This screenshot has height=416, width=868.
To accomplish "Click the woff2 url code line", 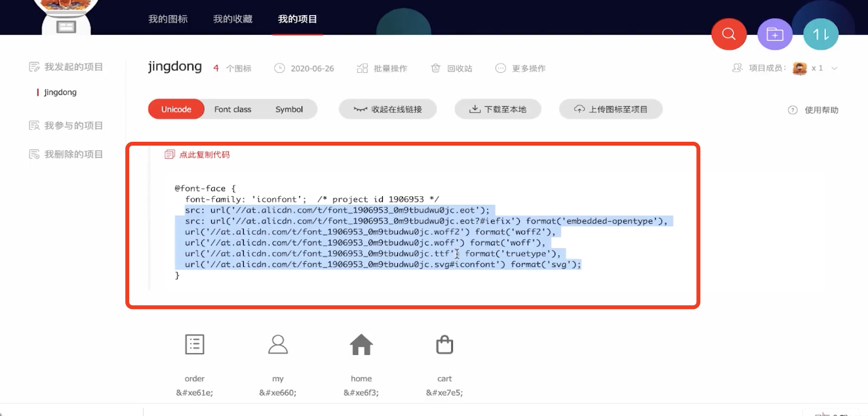I will pyautogui.click(x=370, y=232).
